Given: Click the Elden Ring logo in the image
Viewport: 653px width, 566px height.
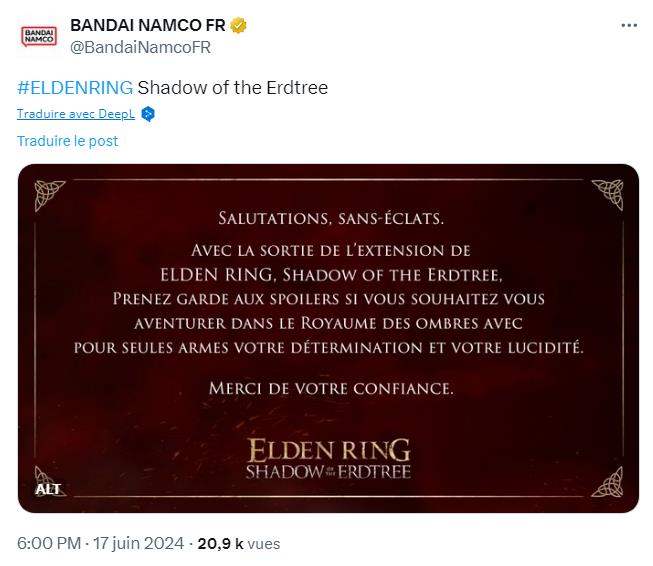Looking at the screenshot, I should click(x=328, y=457).
